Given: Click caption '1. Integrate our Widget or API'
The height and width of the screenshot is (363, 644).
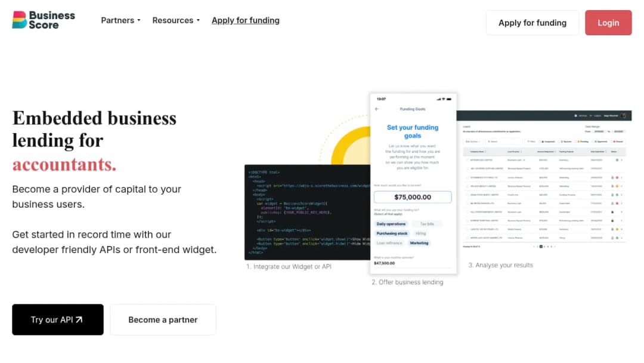Looking at the screenshot, I should point(289,267).
